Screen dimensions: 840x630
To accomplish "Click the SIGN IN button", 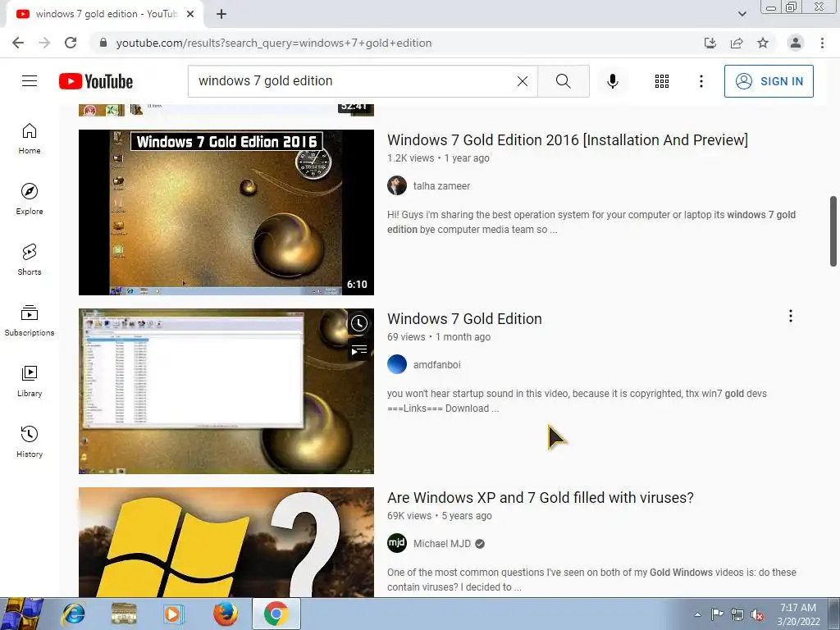I will coord(769,81).
